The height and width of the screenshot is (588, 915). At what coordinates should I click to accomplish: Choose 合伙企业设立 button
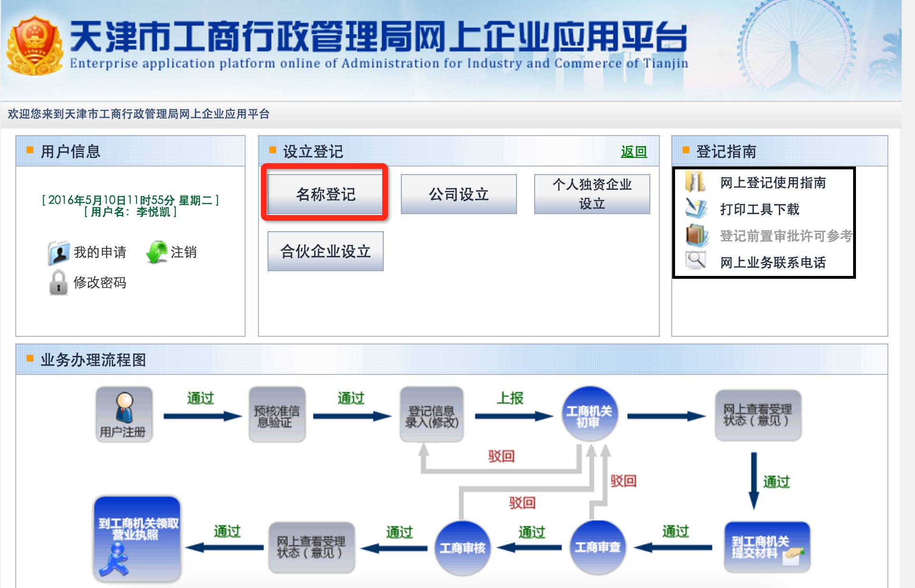tap(325, 251)
